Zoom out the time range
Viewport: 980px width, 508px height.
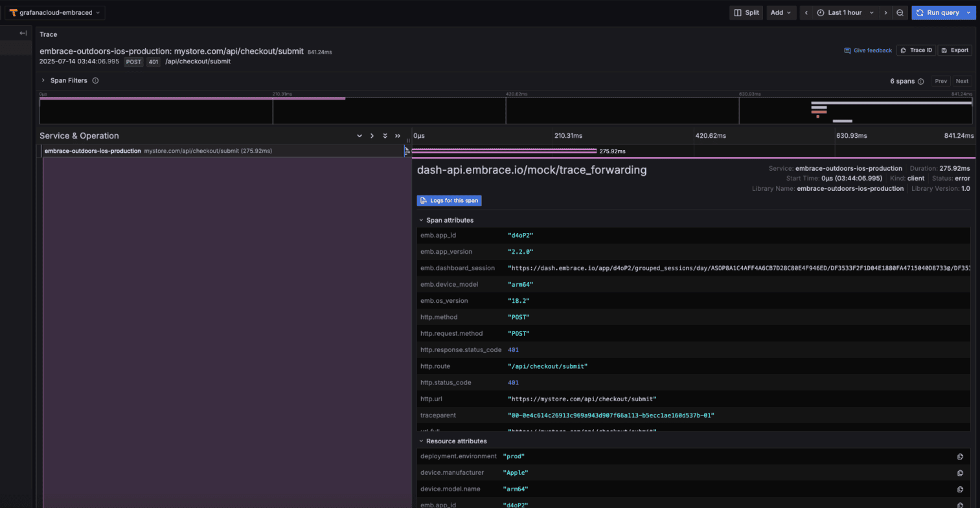(x=900, y=12)
